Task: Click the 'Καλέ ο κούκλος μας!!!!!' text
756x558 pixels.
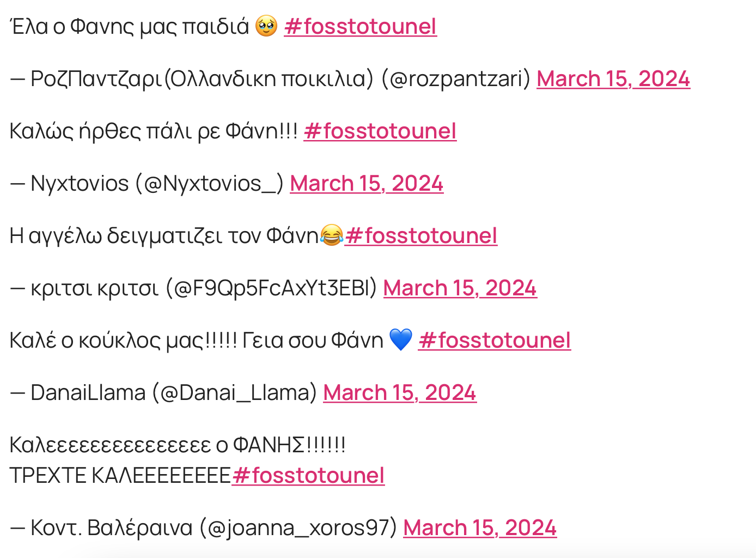Action: click(123, 340)
